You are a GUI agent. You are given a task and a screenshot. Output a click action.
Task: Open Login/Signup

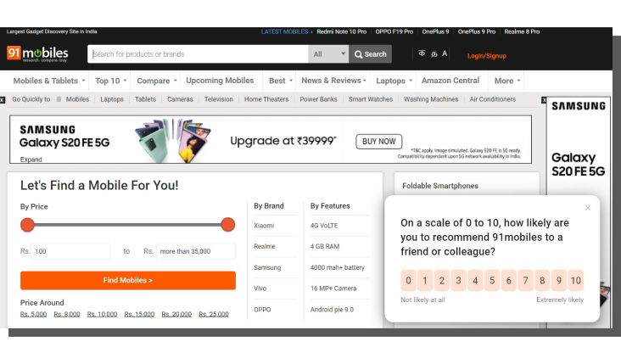point(487,56)
